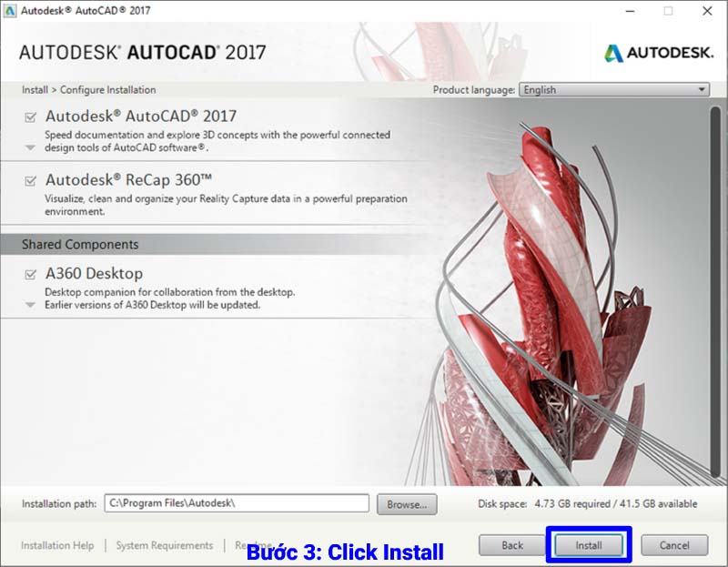This screenshot has width=728, height=567.
Task: Go Back to the previous step
Action: [x=511, y=545]
